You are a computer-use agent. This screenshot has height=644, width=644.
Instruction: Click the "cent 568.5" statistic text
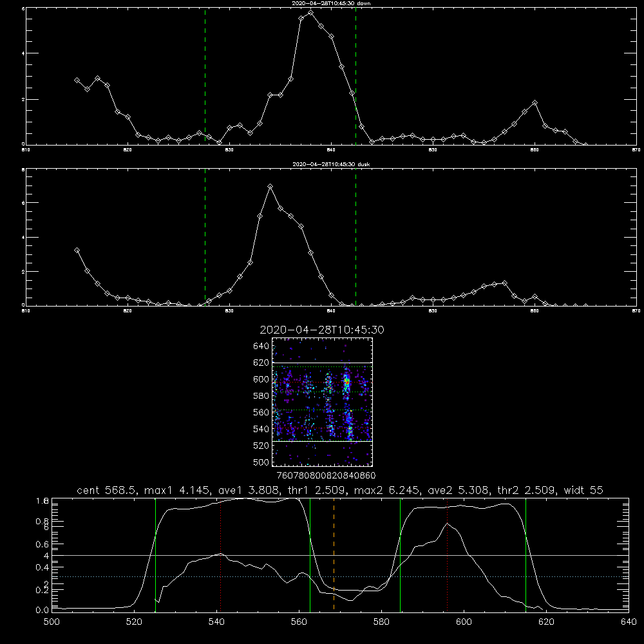(x=106, y=490)
